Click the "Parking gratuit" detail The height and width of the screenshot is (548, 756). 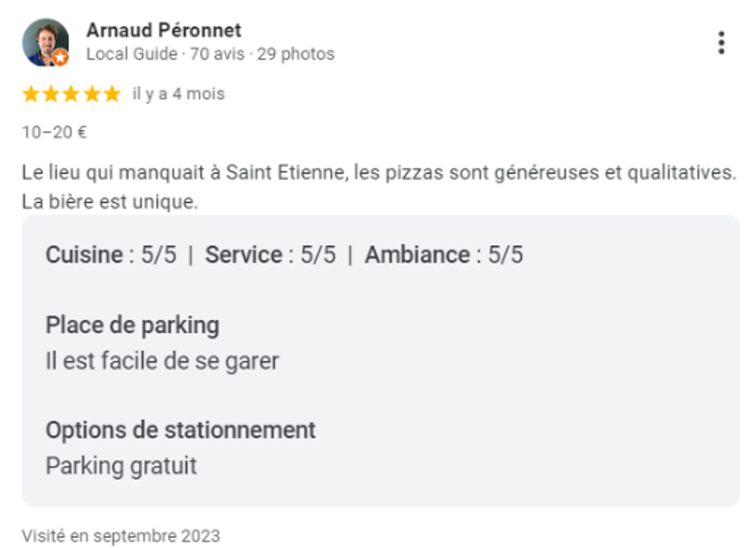121,466
